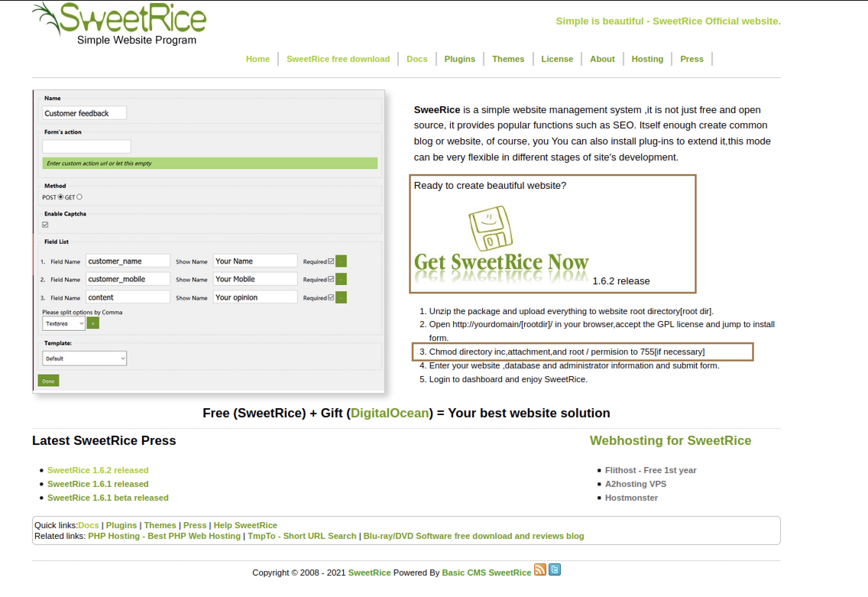Screen dimensions: 868x597
Task: Click the Latest SweetRice Press heading
Action: pyautogui.click(x=104, y=440)
